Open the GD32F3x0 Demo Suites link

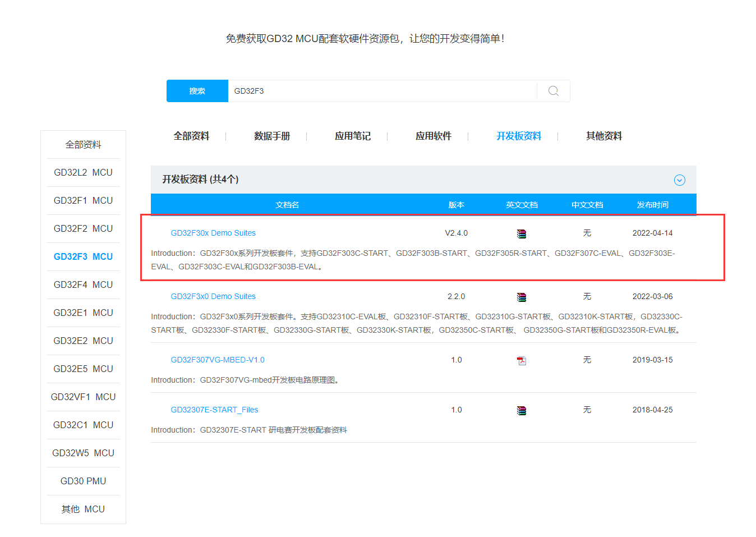[213, 296]
